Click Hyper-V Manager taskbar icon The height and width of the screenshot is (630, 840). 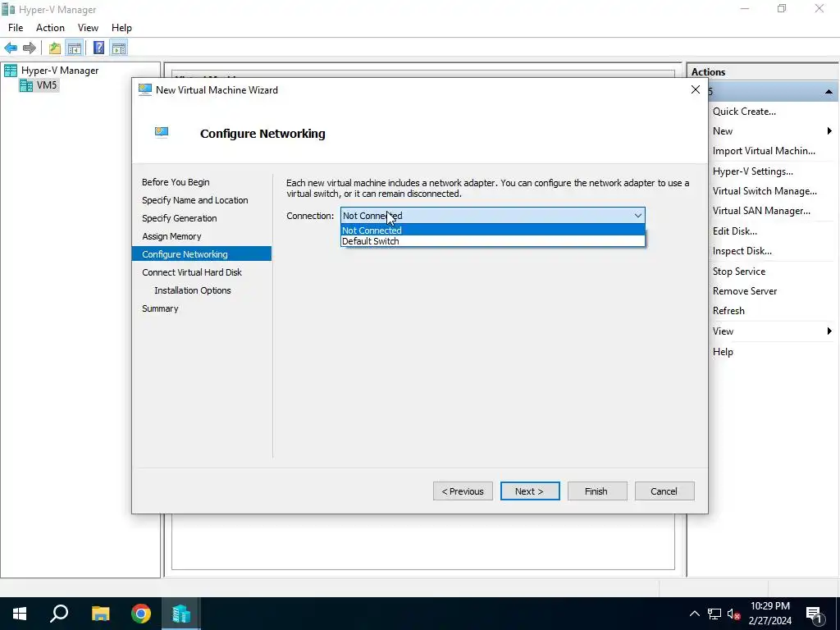click(181, 614)
